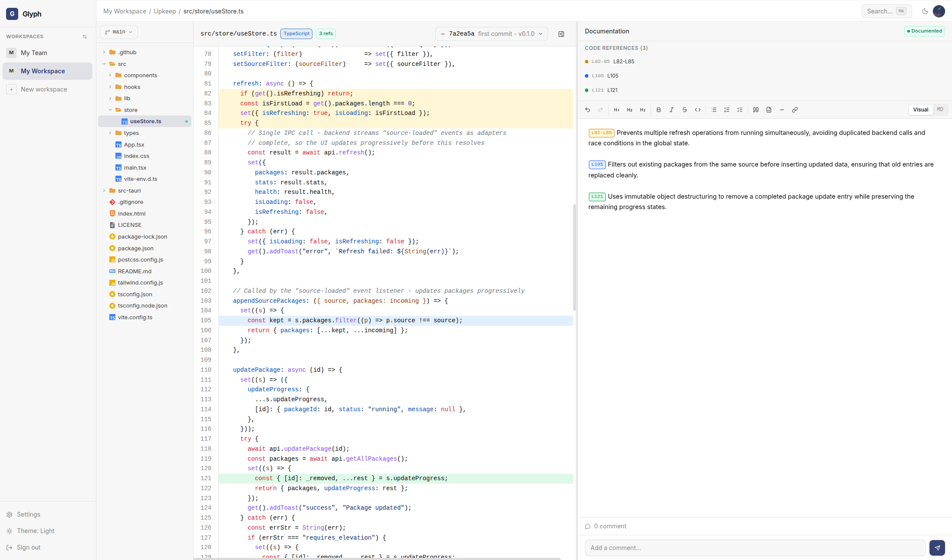Viewport: 952px width, 560px height.
Task: Insert a horizontal rule
Action: pyautogui.click(x=782, y=110)
